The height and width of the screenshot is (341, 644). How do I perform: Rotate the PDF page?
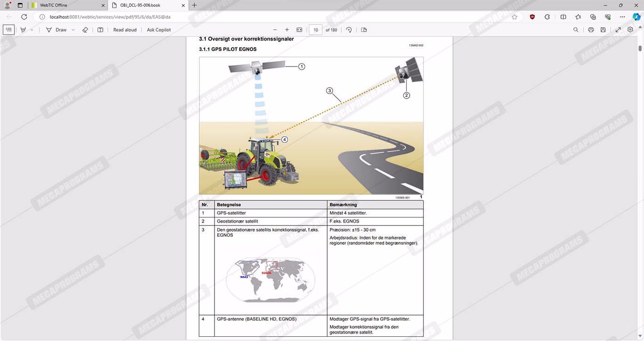(x=349, y=30)
